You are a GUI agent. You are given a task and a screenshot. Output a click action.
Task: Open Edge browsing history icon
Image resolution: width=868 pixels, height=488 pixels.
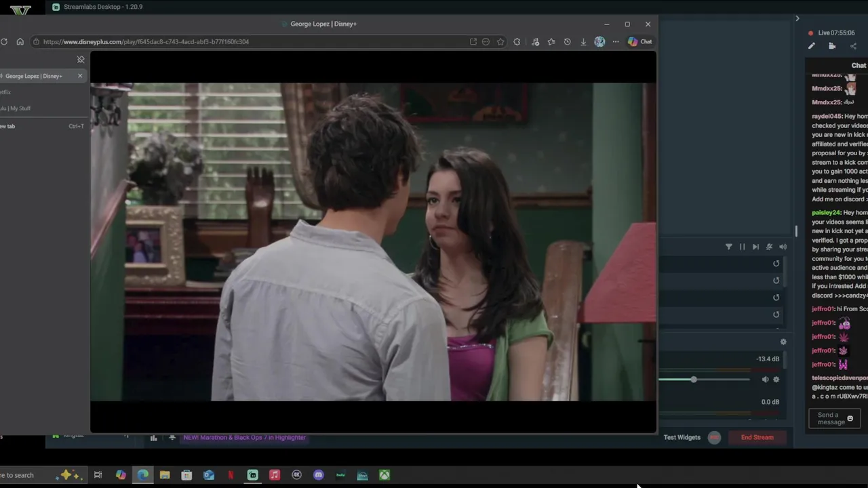tap(567, 41)
